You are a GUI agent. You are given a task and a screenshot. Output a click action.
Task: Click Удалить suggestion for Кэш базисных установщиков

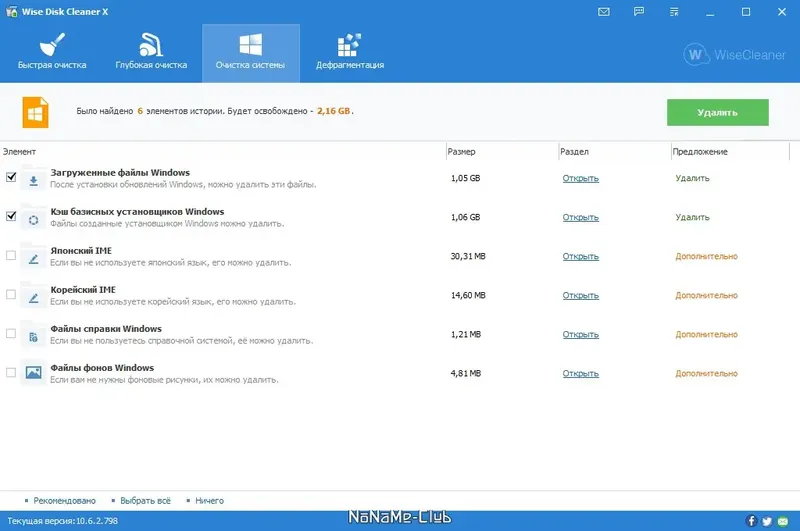(x=692, y=217)
